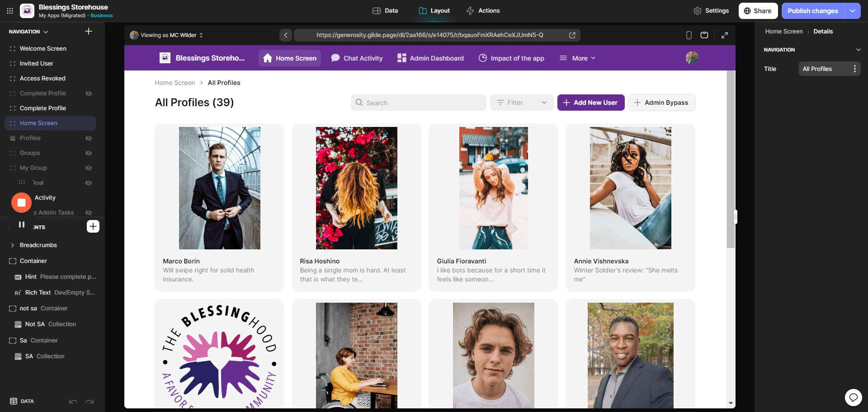This screenshot has width=868, height=412.
Task: Redo change arrow icon
Action: coord(90,401)
